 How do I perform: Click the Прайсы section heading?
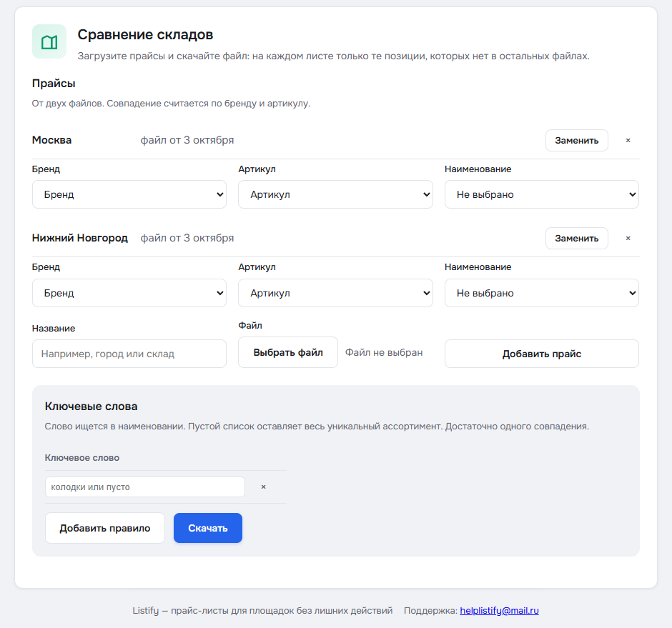click(54, 84)
